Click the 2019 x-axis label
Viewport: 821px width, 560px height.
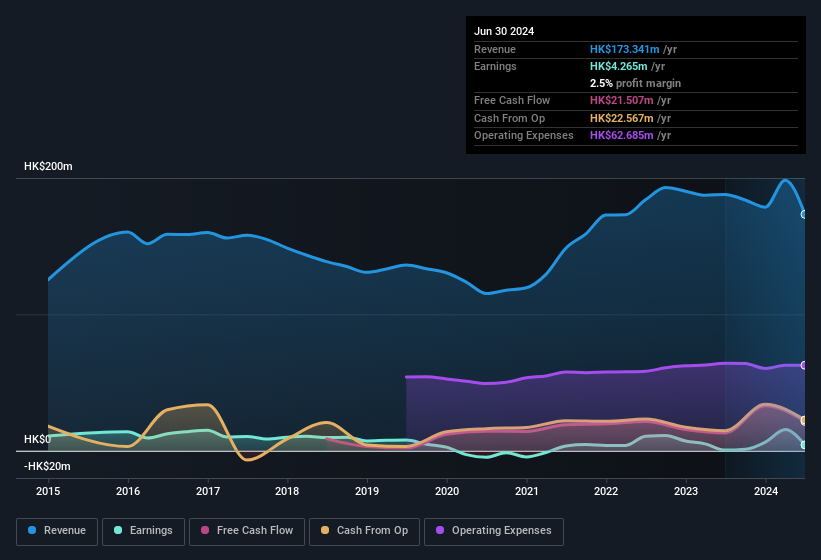click(367, 491)
